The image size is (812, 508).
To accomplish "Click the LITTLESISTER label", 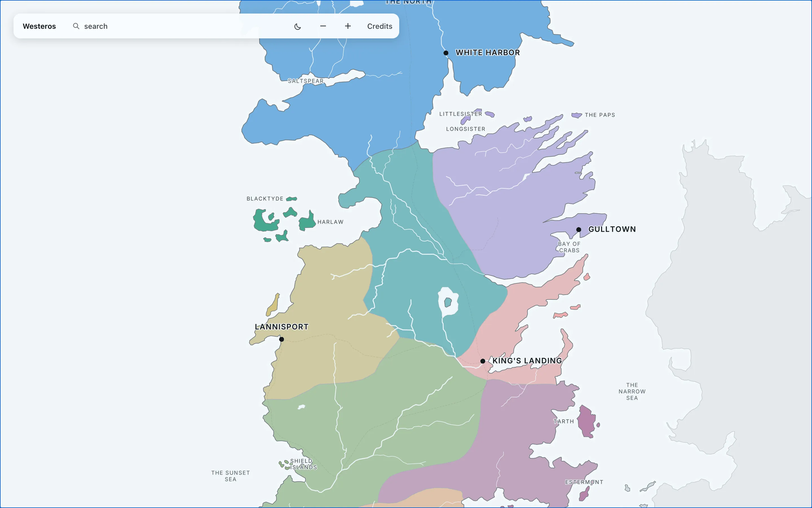I will [460, 114].
